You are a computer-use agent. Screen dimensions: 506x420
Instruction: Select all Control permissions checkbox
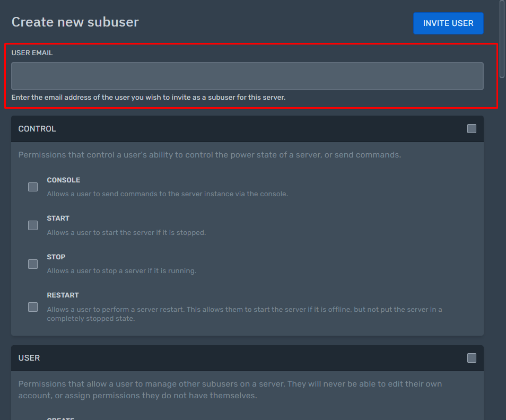click(472, 129)
